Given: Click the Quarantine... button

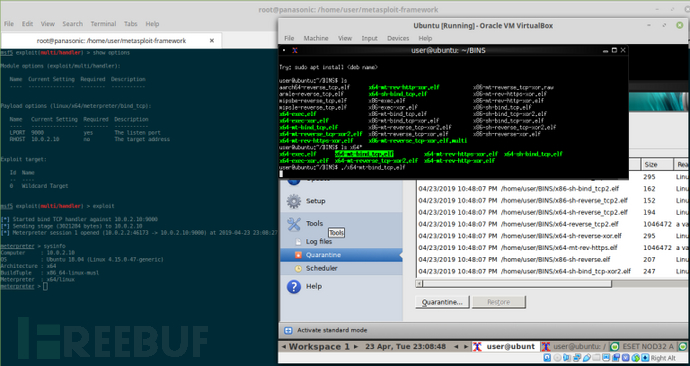Looking at the screenshot, I should click(442, 302).
